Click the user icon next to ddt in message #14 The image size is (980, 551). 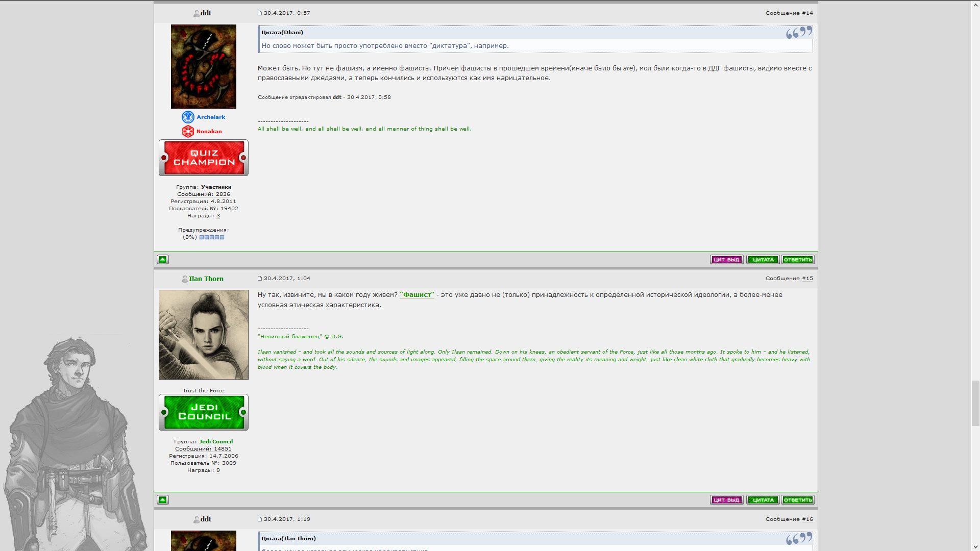(x=196, y=14)
